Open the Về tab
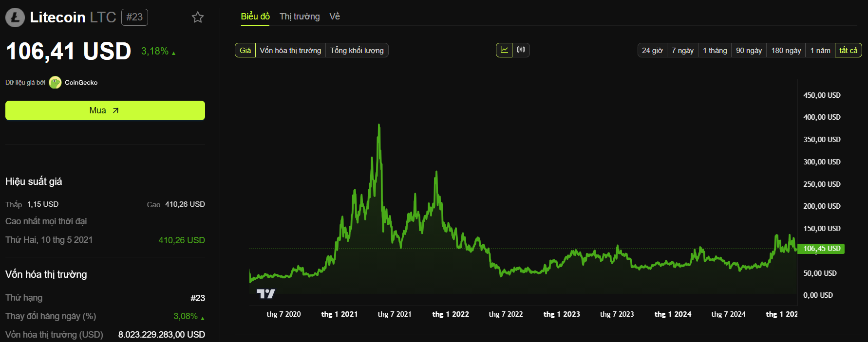 (x=335, y=17)
